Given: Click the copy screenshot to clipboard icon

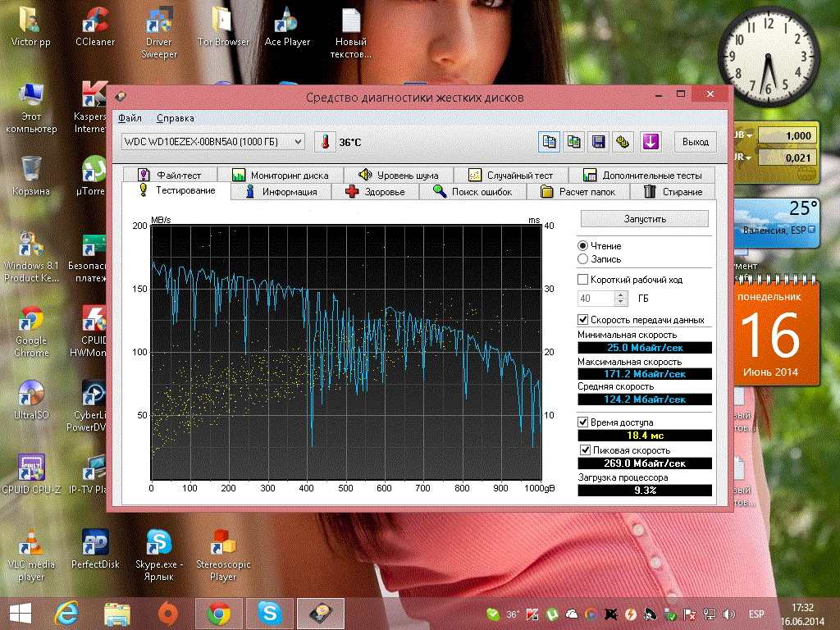Looking at the screenshot, I should click(574, 142).
